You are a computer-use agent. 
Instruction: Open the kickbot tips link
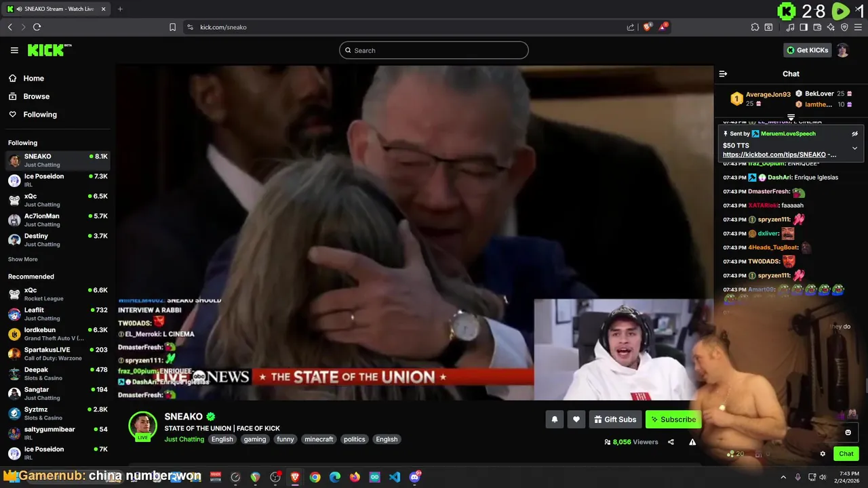click(x=779, y=155)
